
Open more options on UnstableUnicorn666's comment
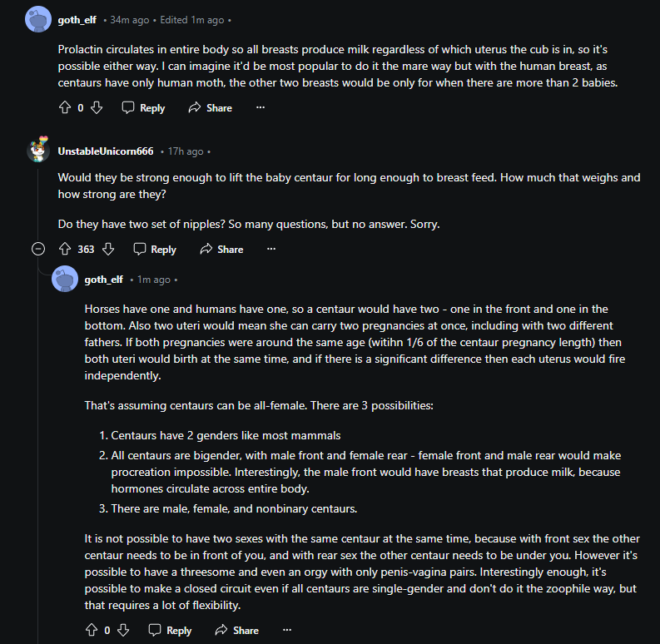(x=271, y=249)
